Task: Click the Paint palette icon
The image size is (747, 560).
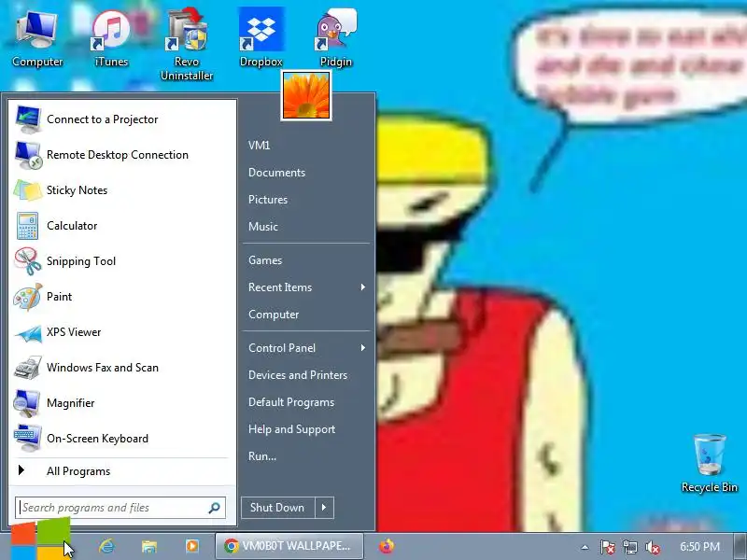Action: tap(28, 297)
